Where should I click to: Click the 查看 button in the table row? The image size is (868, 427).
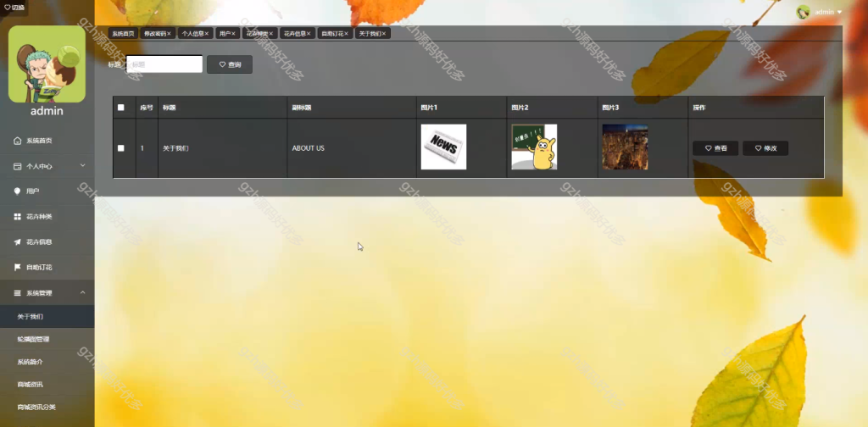pyautogui.click(x=715, y=148)
